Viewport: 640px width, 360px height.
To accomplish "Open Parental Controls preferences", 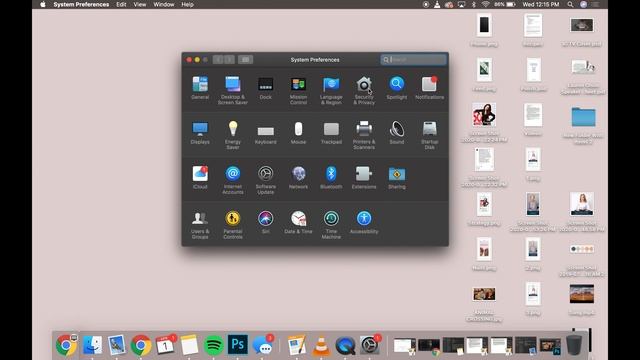I will click(x=233, y=224).
